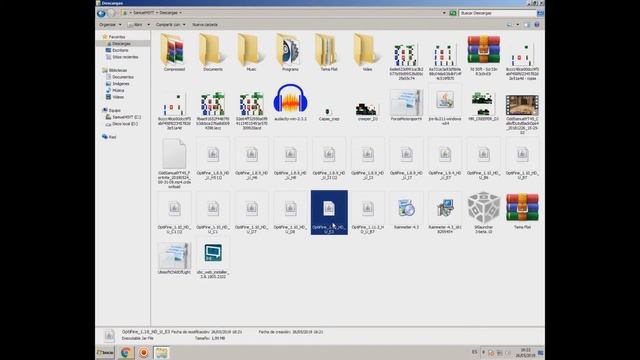640x360 pixels.
Task: Select Bibliotecas in the navigation pane
Action: (115, 70)
